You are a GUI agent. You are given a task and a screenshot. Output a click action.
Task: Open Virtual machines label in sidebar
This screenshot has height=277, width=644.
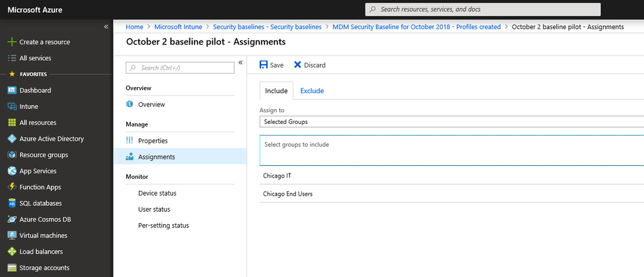(44, 236)
